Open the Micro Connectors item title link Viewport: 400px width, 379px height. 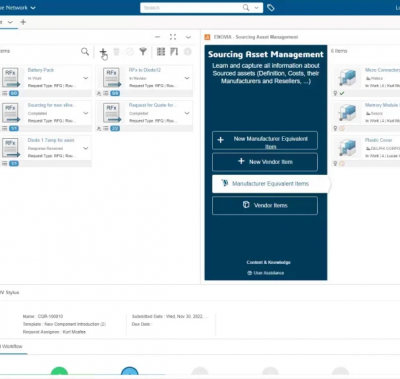(382, 70)
